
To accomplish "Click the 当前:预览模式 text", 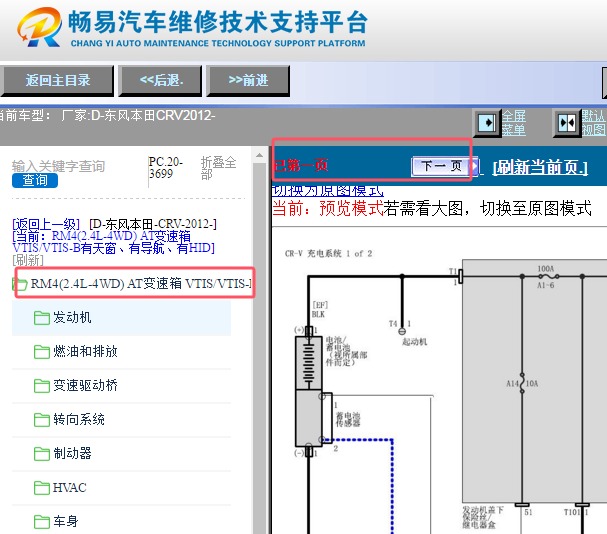I will coord(328,208).
